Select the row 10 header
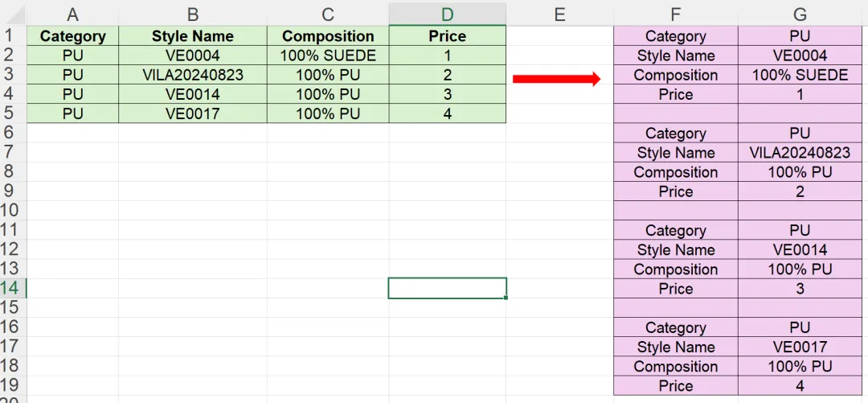The height and width of the screenshot is (403, 868). (x=10, y=211)
